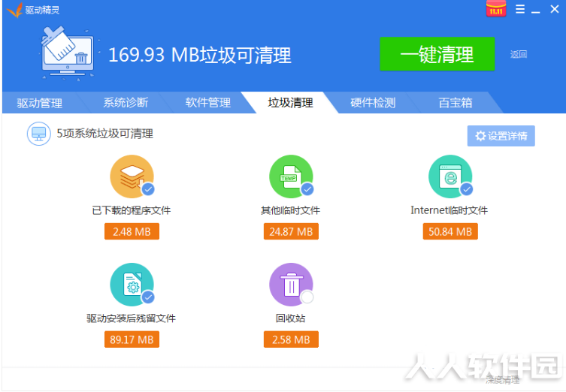The height and width of the screenshot is (392, 566).
Task: Uncheck the 驱动安装后残留文件 checkmark badge
Action: click(x=148, y=297)
